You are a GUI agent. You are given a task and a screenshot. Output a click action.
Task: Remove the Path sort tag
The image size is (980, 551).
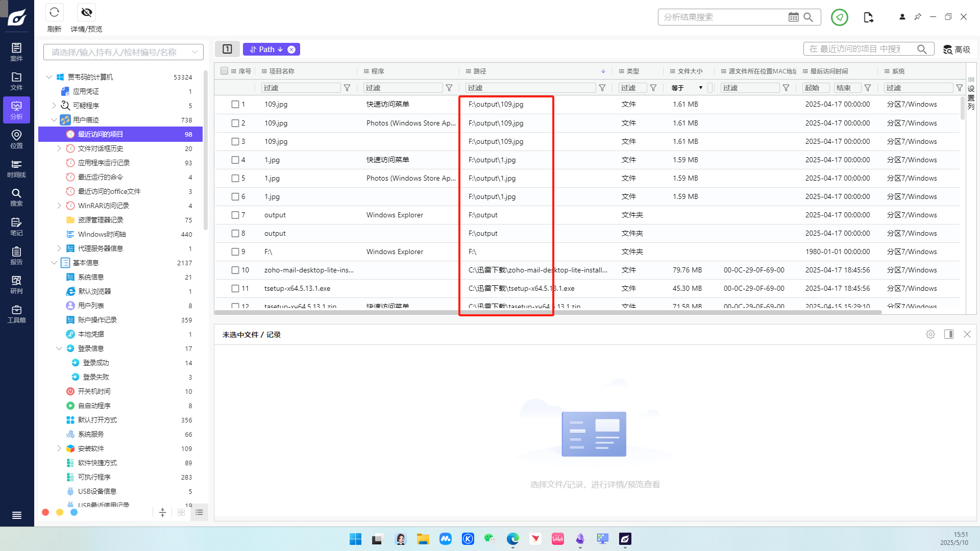coord(291,49)
